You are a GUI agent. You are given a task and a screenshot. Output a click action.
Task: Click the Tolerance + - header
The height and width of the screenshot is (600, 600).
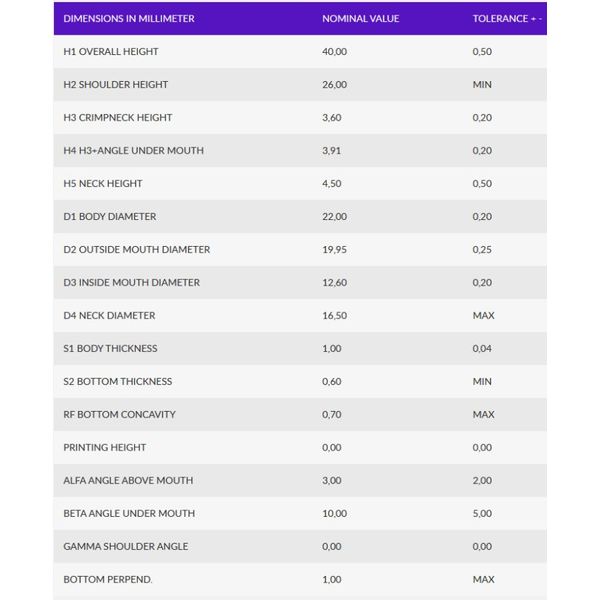507,19
